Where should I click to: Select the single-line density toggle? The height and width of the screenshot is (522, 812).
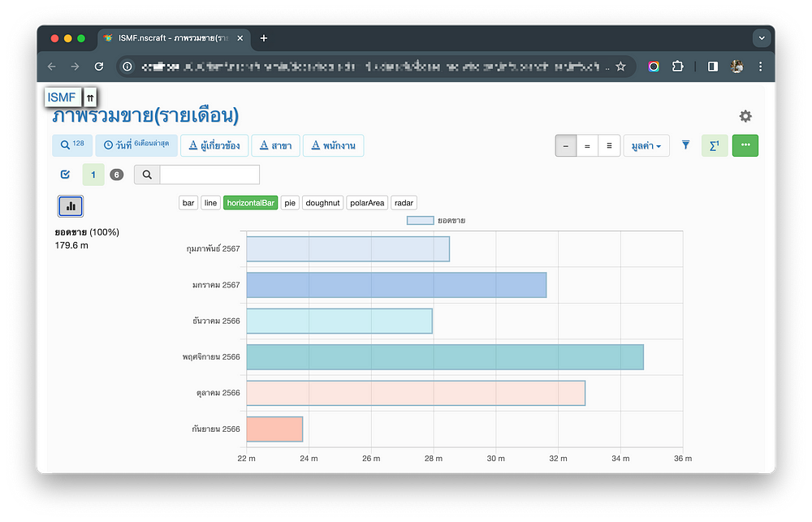tap(566, 146)
